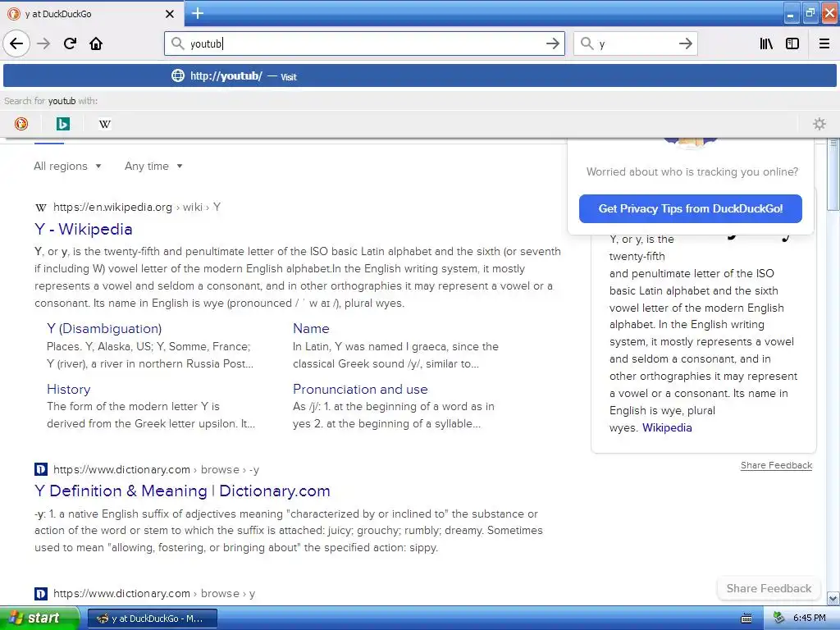Select the 'y at DuckDuckGo' tab
Image resolution: width=840 pixels, height=630 pixels.
click(x=92, y=14)
